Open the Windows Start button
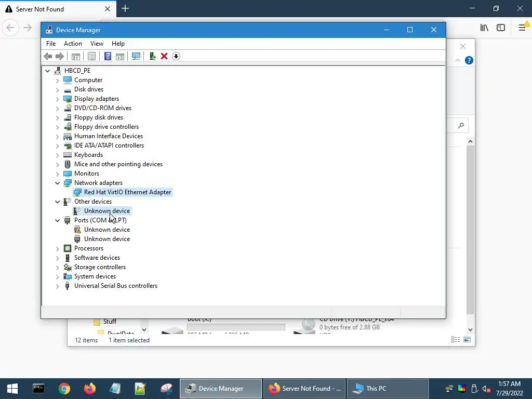This screenshot has height=399, width=532. [x=12, y=389]
